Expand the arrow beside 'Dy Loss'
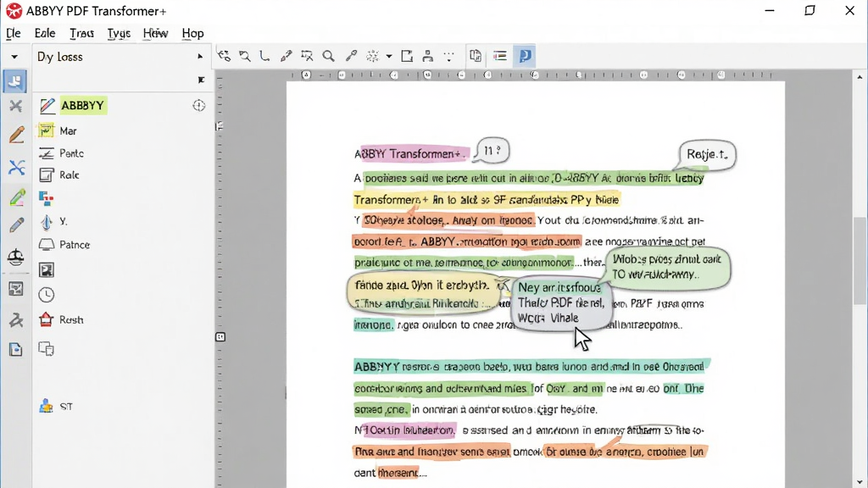868x488 pixels. point(200,57)
